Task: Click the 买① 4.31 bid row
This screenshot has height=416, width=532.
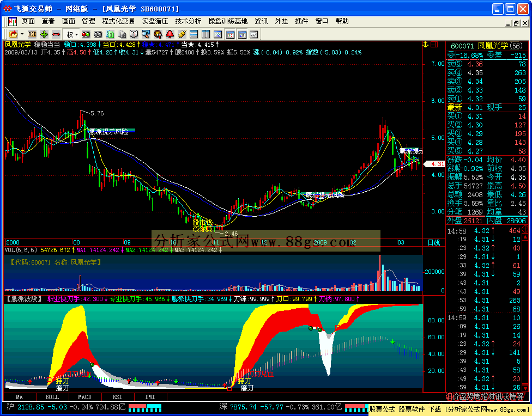Action: pyautogui.click(x=487, y=117)
